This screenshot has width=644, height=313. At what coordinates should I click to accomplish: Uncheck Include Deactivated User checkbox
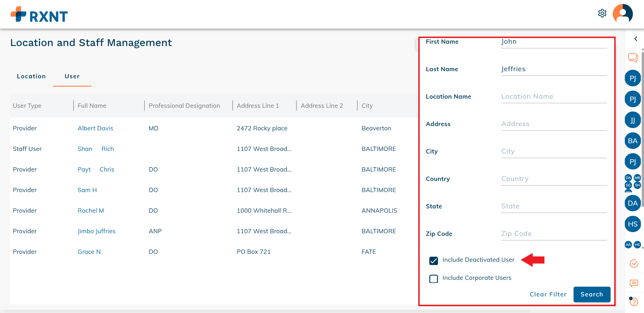pos(433,260)
